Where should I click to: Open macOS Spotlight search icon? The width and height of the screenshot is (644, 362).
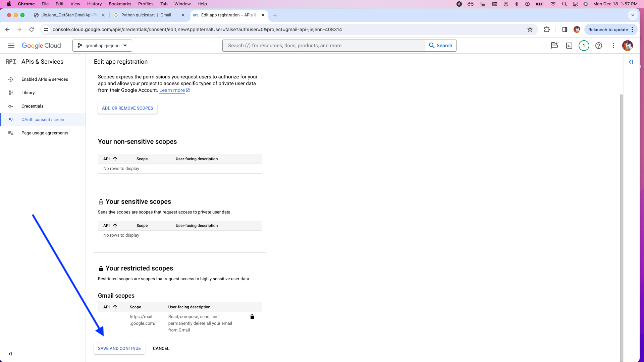click(565, 4)
